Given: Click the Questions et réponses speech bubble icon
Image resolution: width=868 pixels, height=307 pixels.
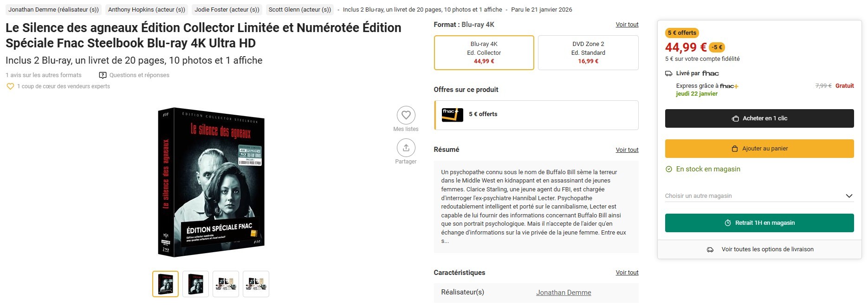Looking at the screenshot, I should click(x=103, y=75).
